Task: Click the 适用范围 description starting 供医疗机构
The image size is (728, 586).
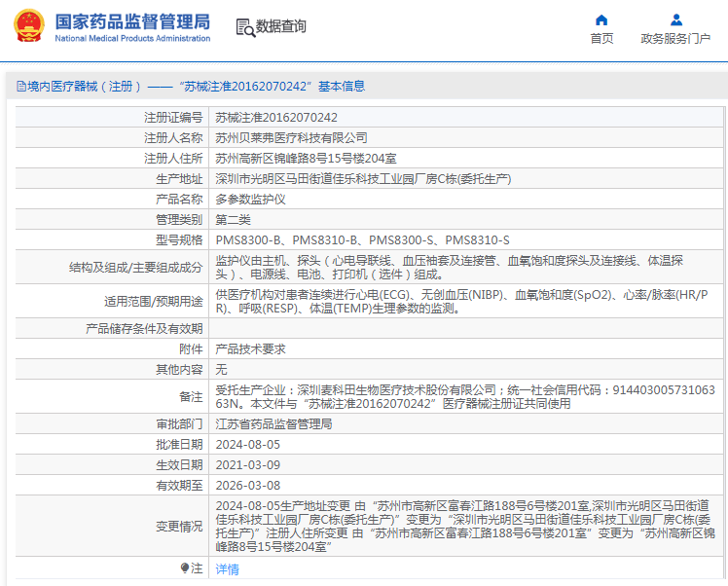Action: coord(461,302)
